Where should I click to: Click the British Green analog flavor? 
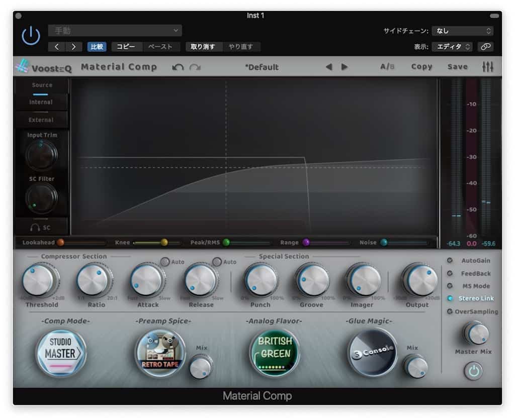275,353
